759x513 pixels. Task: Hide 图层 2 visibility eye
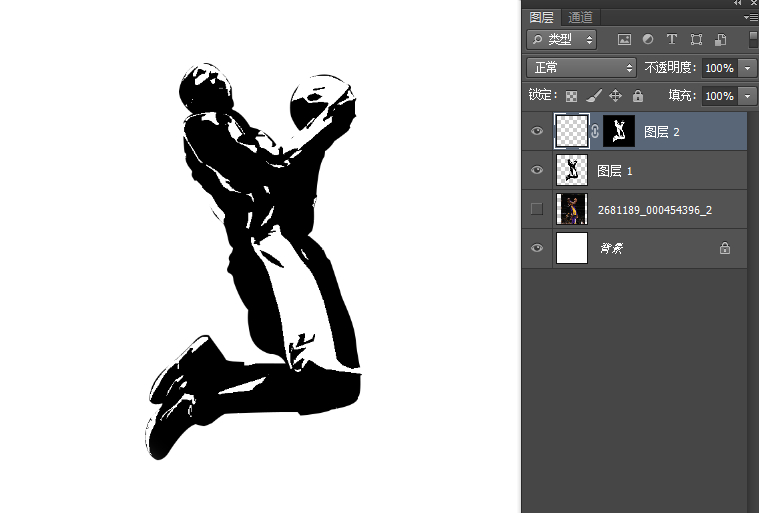pyautogui.click(x=537, y=131)
